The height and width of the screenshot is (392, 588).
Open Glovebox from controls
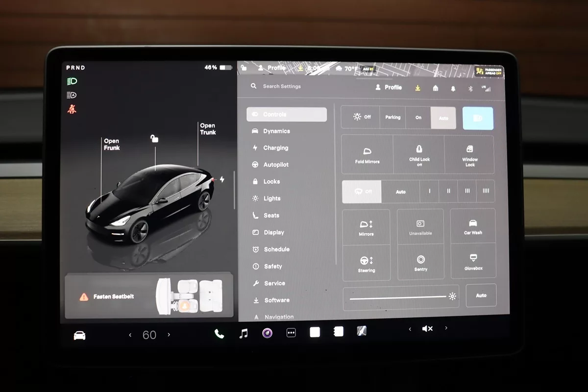tap(473, 262)
